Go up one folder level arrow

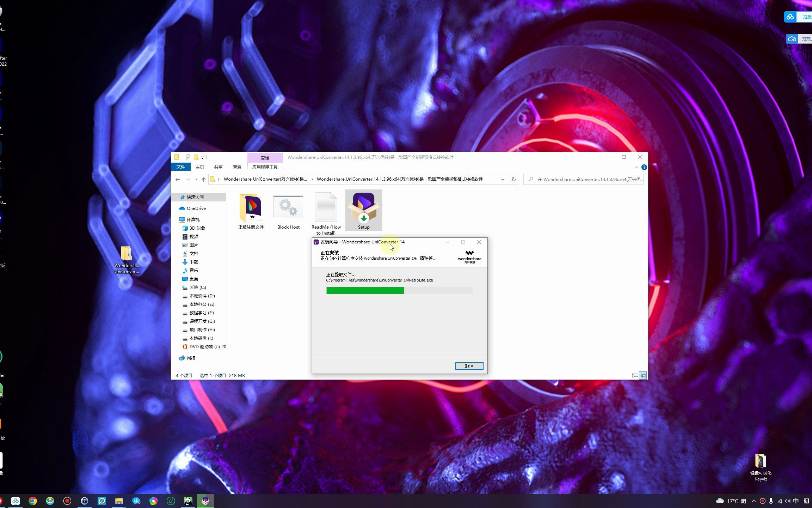coord(203,179)
